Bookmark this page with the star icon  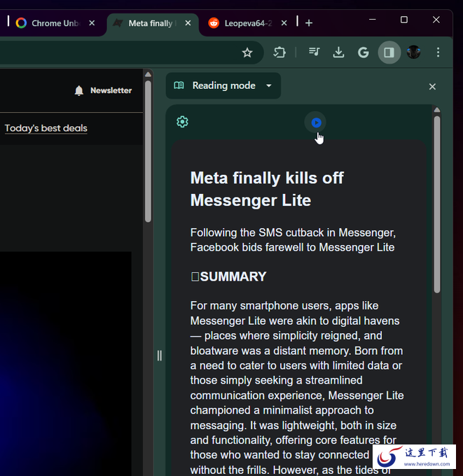pos(247,52)
